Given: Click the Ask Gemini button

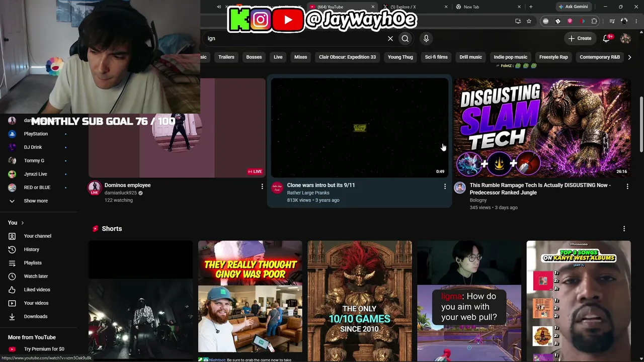Looking at the screenshot, I should 573,7.
